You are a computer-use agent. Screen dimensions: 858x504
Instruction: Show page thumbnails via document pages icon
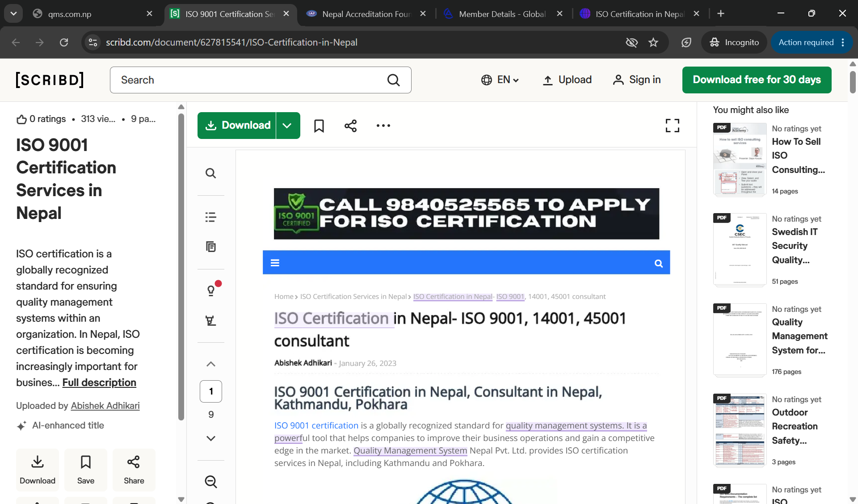tap(210, 247)
